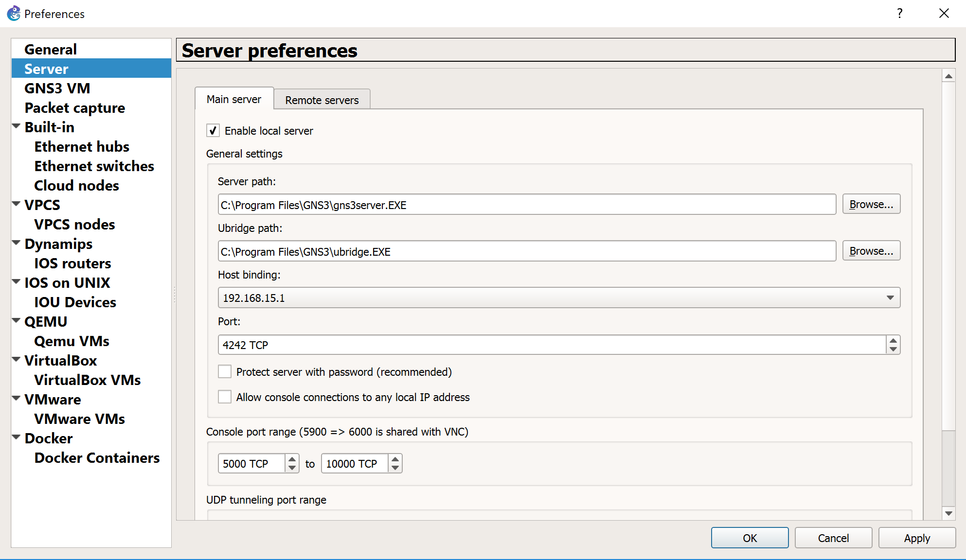Open VirtualBox VMs preferences
This screenshot has height=560, width=966.
pos(87,380)
